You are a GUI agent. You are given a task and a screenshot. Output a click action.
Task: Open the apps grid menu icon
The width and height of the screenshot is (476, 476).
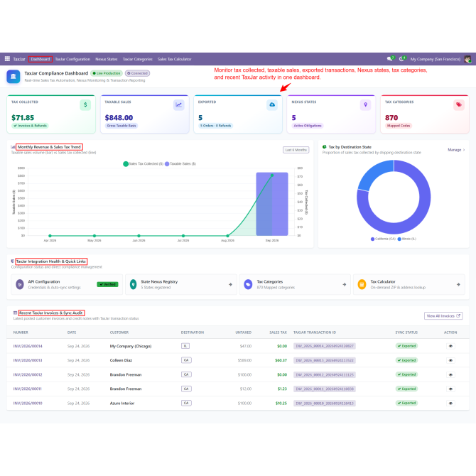tap(7, 59)
